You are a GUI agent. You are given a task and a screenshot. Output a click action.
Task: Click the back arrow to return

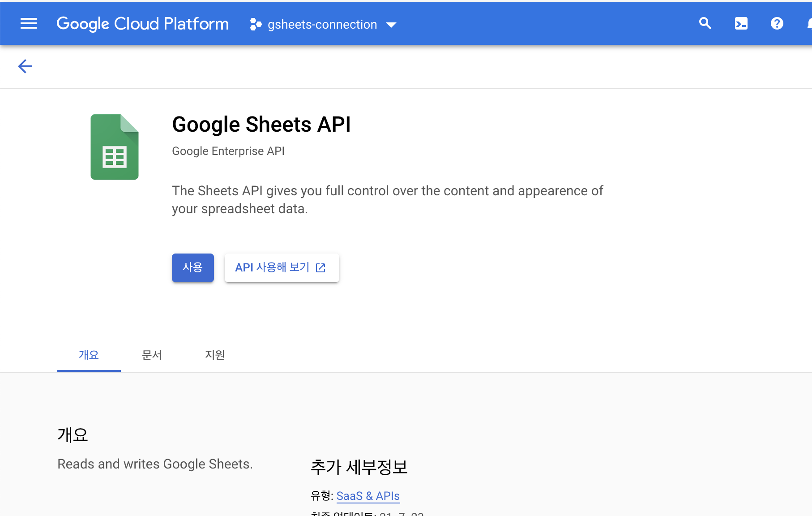25,66
